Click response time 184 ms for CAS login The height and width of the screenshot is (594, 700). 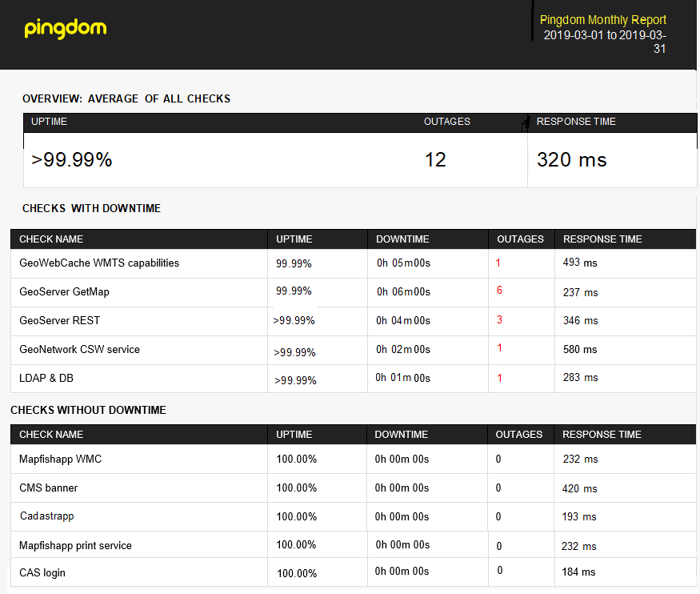(x=578, y=572)
